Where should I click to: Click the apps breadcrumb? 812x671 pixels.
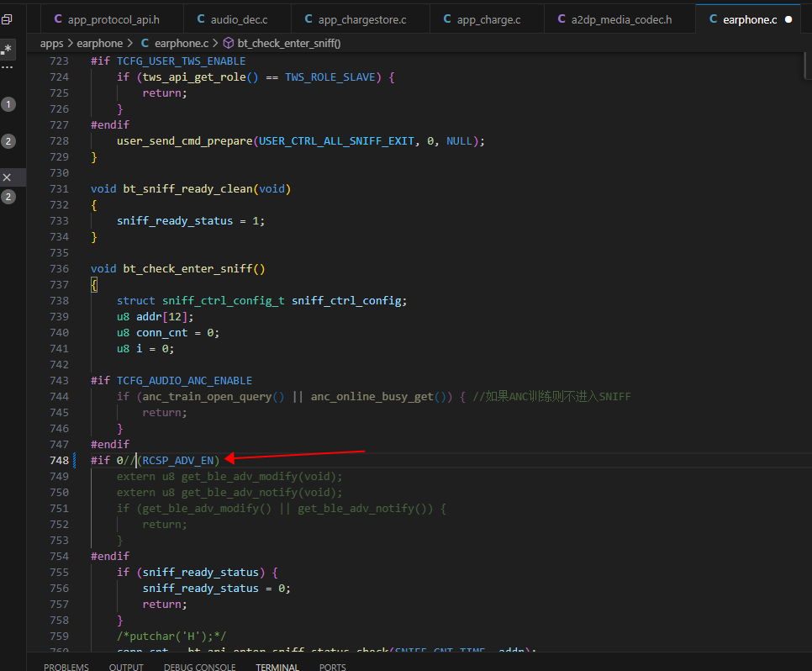pos(52,44)
